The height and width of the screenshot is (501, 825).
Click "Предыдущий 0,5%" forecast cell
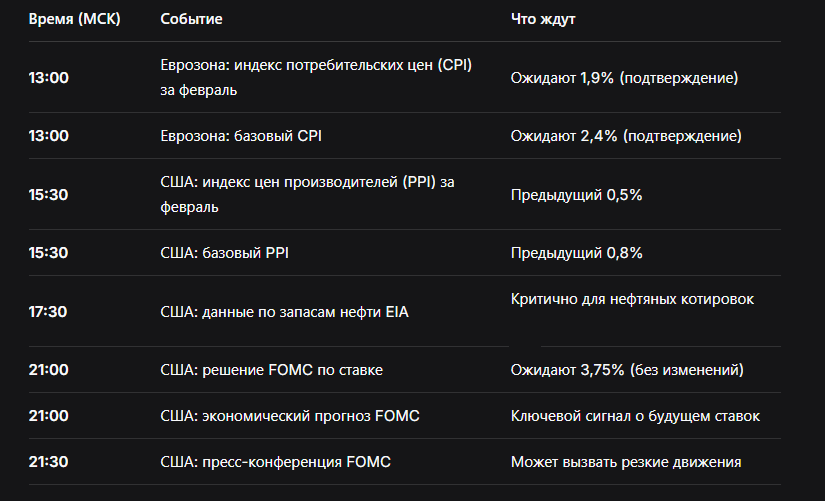pos(577,195)
